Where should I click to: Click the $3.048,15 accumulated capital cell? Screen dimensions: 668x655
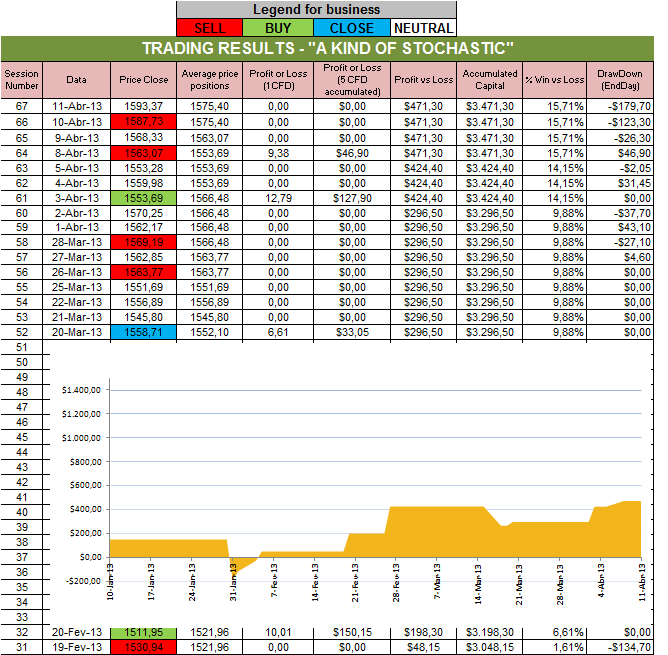[490, 647]
